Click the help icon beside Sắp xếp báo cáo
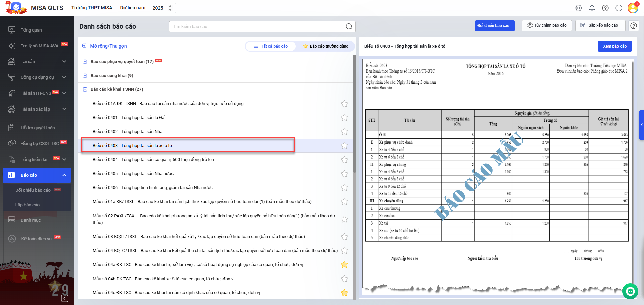The image size is (644, 305). (x=633, y=26)
